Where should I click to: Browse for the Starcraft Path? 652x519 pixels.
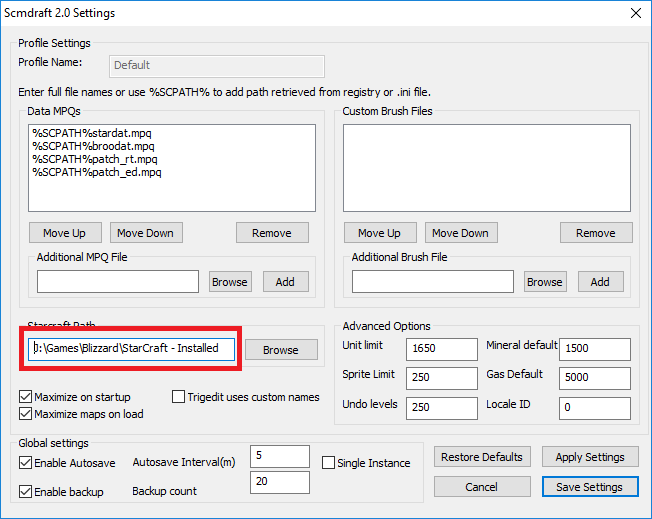pos(280,350)
